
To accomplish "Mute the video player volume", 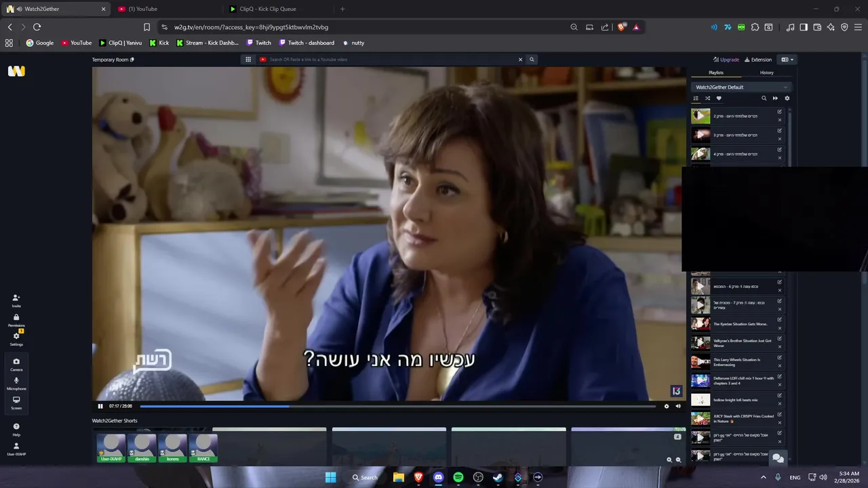I will [x=677, y=406].
